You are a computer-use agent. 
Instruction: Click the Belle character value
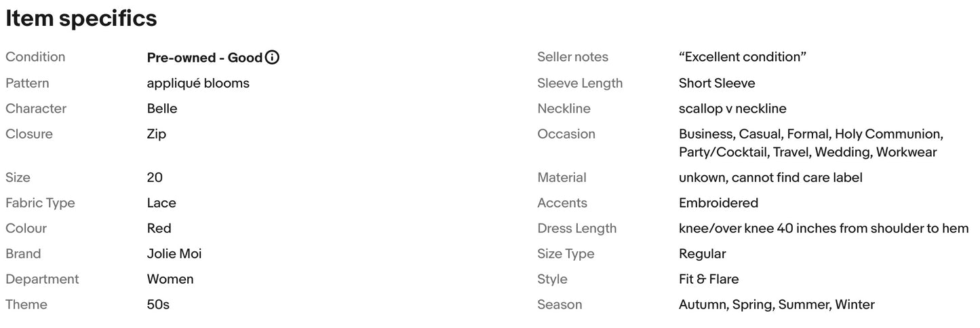(162, 109)
